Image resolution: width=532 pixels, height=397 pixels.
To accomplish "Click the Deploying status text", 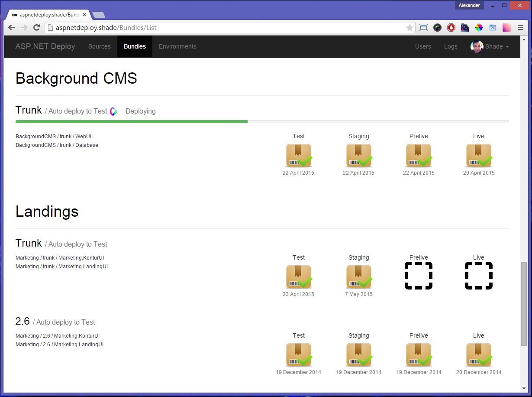I will [141, 111].
